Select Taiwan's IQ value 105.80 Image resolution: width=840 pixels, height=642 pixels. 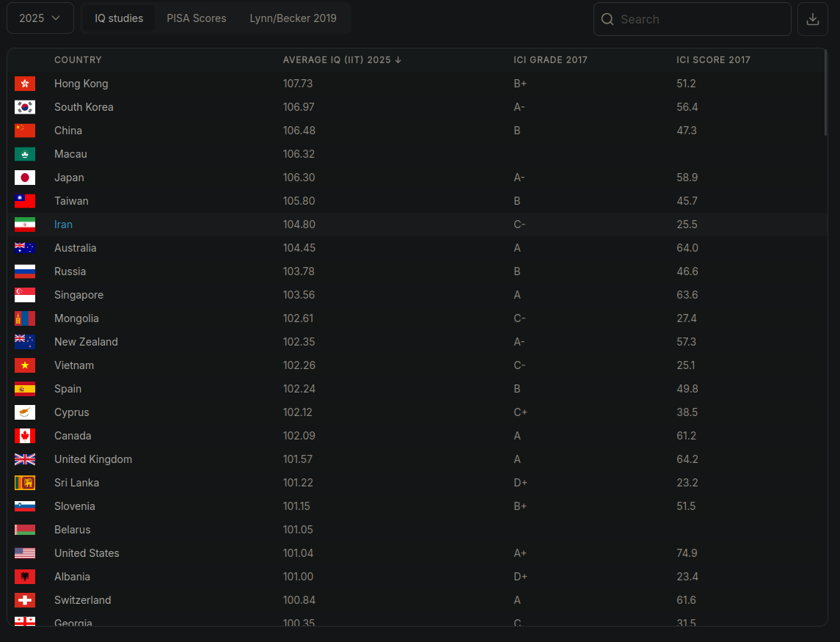[299, 201]
